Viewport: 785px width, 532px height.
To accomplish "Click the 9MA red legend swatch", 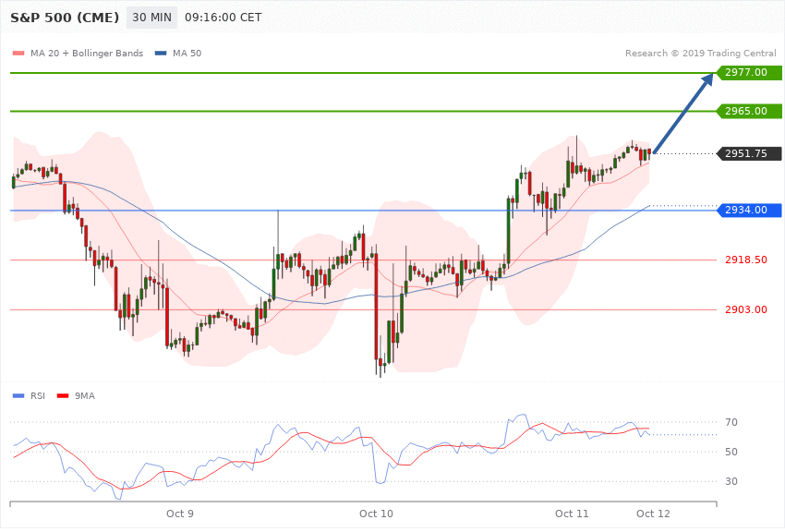I will tap(63, 396).
